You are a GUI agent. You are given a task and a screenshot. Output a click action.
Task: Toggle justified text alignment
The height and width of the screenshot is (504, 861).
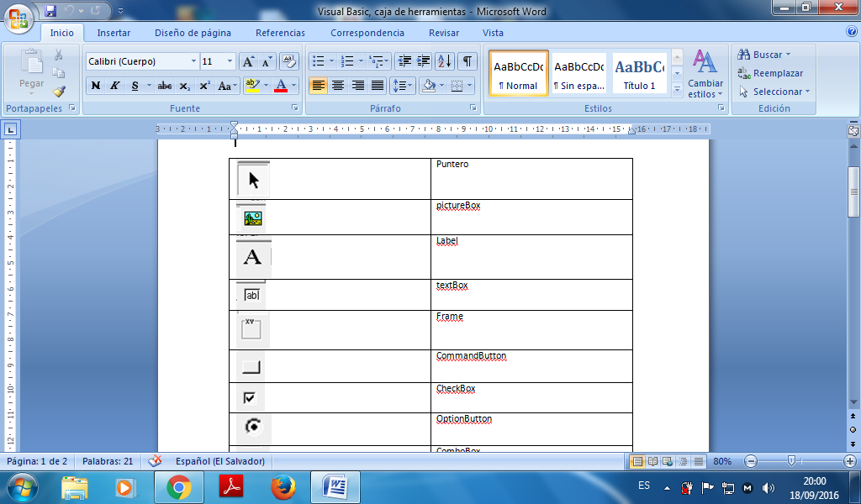click(376, 85)
